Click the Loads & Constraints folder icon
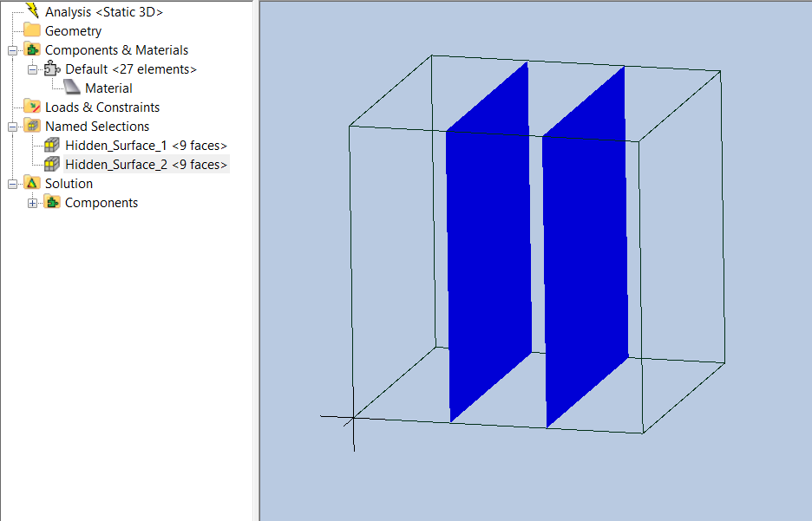Screen dimensions: 812x521 pyautogui.click(x=32, y=107)
